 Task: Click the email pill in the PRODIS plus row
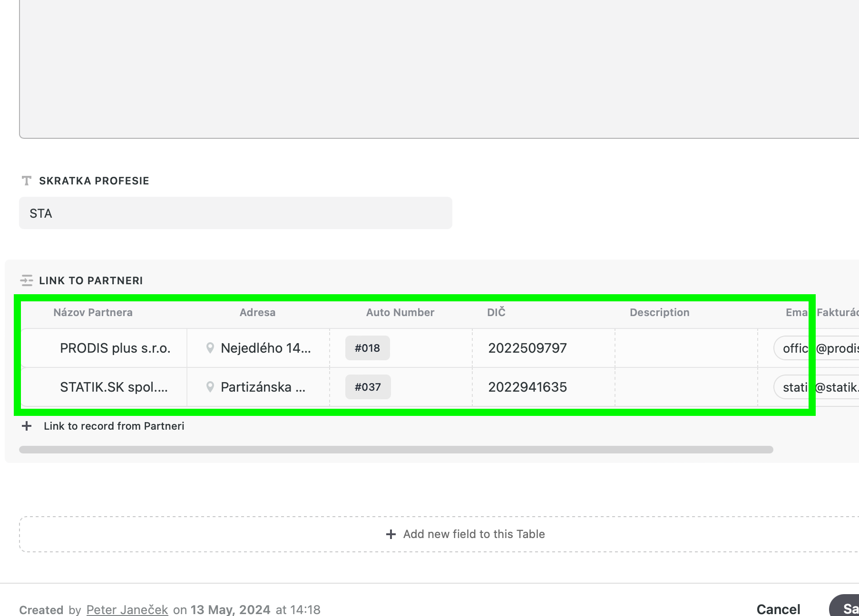click(x=816, y=348)
